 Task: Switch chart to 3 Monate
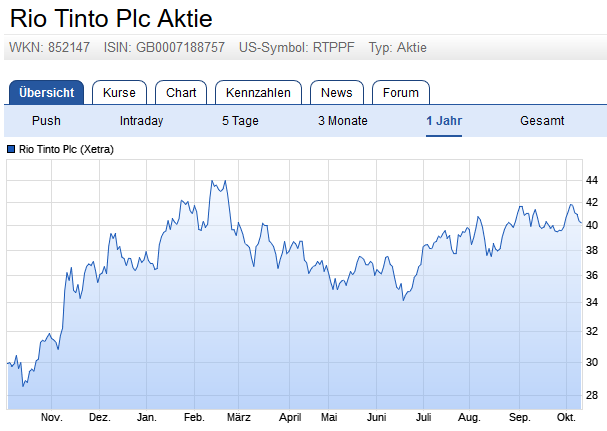point(343,121)
